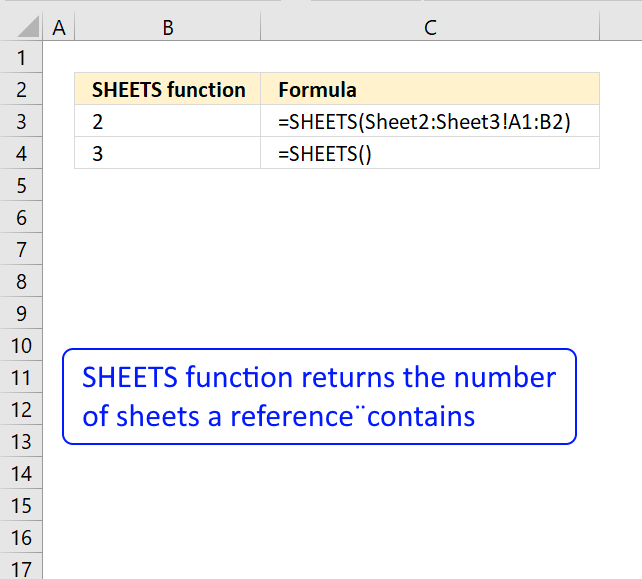642x579 pixels.
Task: Select row 5 header
Action: 21,185
